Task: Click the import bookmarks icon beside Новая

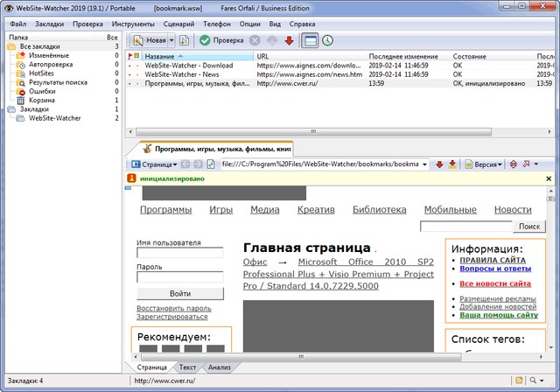Action: [x=184, y=40]
